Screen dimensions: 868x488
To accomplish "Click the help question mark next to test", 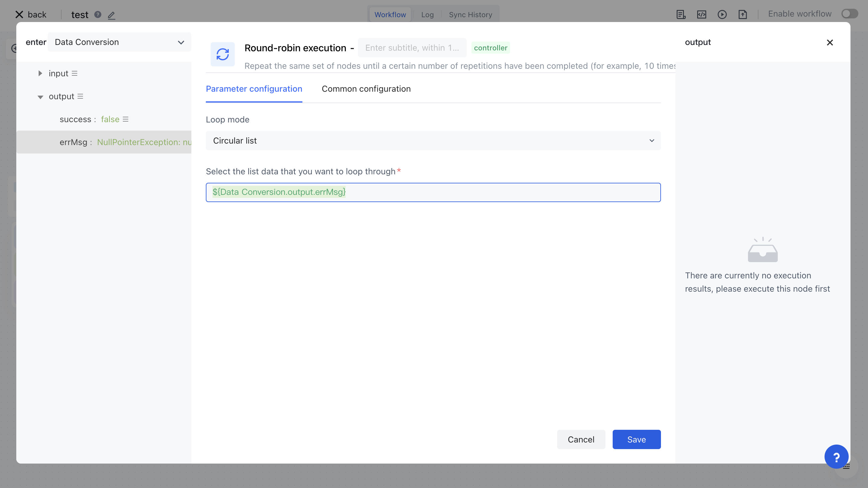I will click(98, 14).
